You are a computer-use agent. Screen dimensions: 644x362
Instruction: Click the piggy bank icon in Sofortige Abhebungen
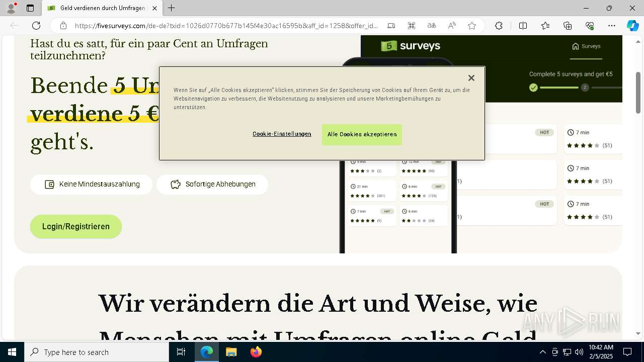pos(176,185)
